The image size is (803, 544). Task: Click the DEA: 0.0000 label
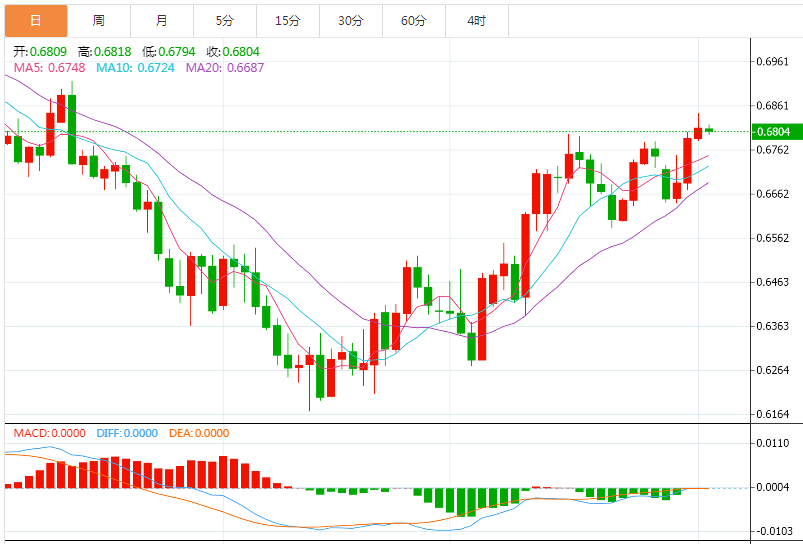click(x=199, y=433)
